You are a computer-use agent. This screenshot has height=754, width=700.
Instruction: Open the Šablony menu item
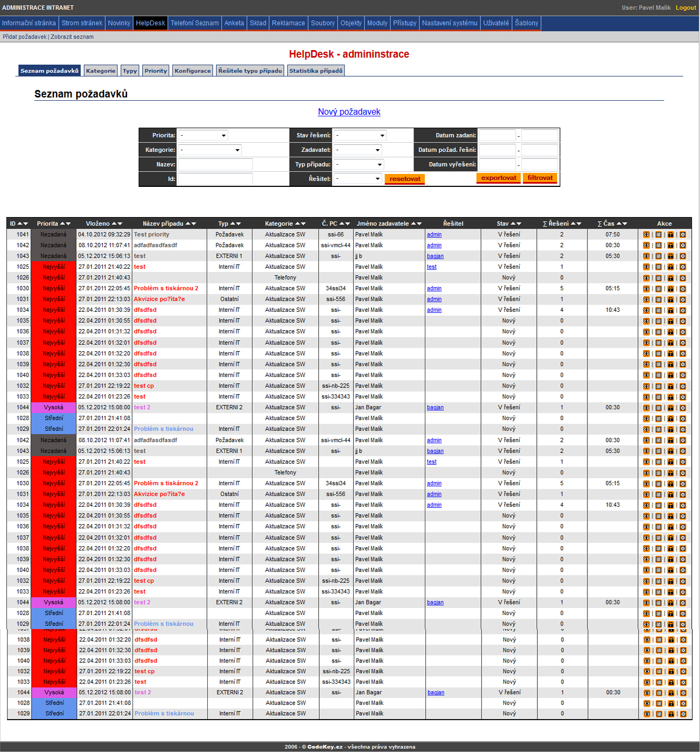(x=526, y=23)
